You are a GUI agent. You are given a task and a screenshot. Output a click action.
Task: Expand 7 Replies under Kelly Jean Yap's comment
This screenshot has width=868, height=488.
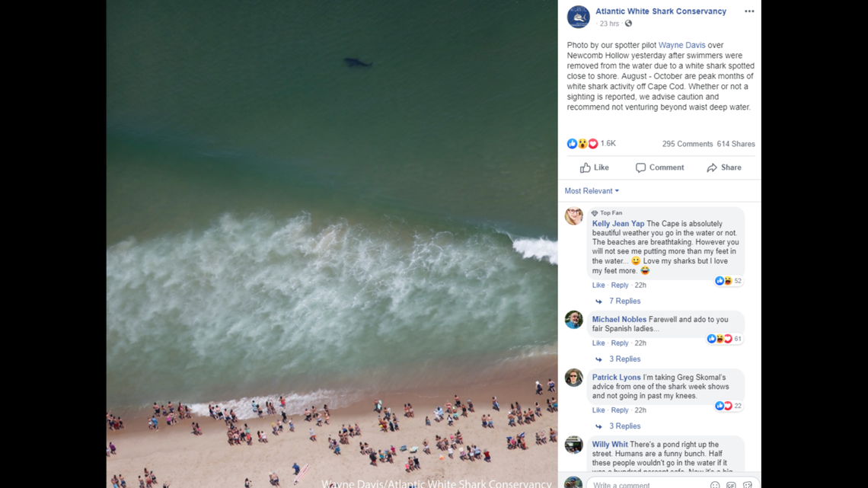click(x=624, y=301)
